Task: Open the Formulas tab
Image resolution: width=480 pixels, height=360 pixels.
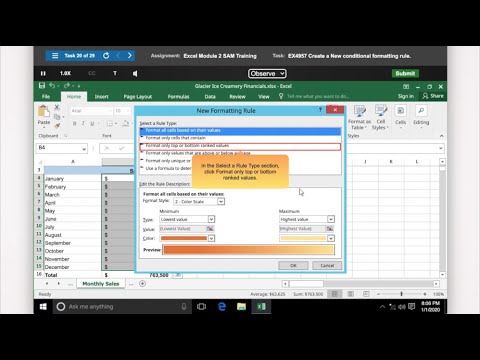Action: pyautogui.click(x=178, y=97)
